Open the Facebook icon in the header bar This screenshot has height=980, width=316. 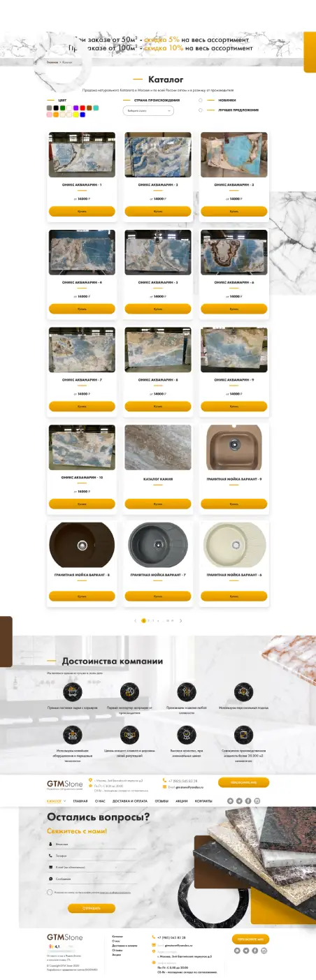point(247,800)
